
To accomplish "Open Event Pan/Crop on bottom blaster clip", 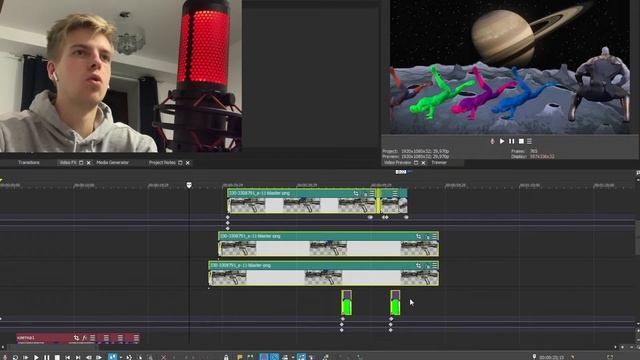I will point(418,266).
